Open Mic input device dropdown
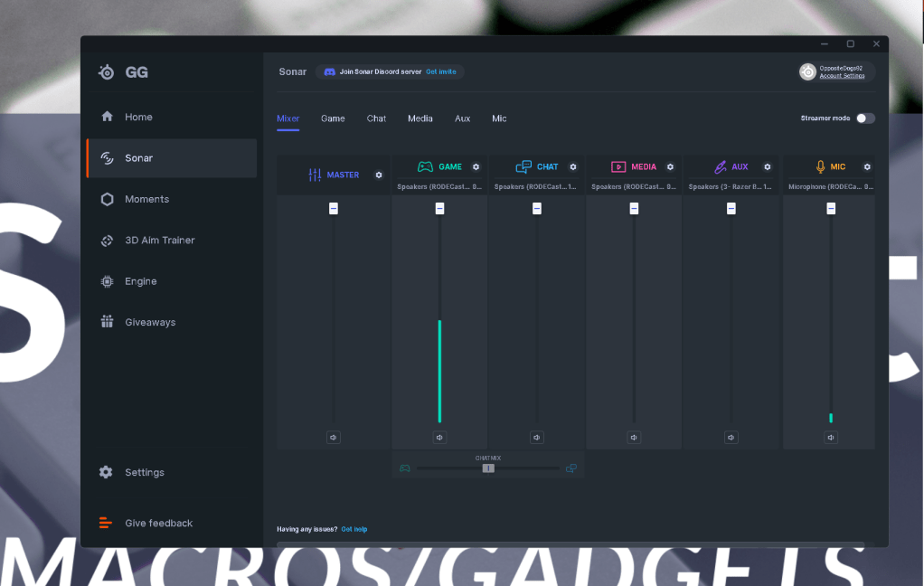The height and width of the screenshot is (586, 924). coord(831,187)
